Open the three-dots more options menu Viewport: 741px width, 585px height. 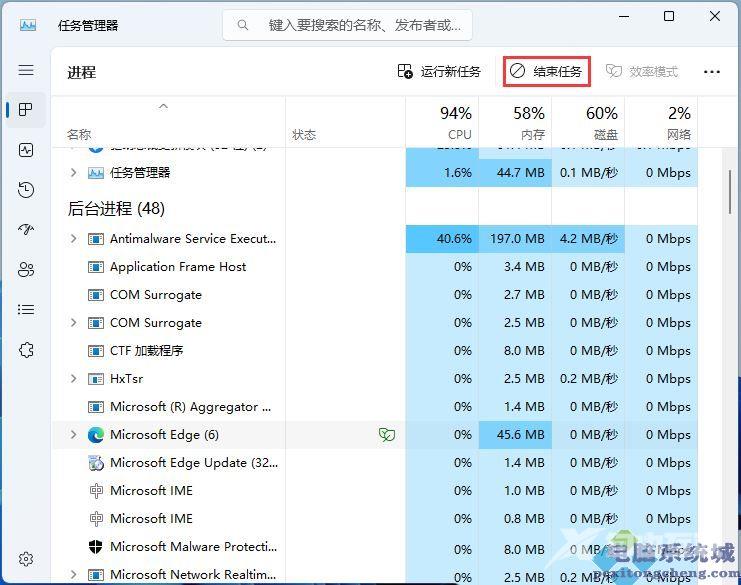point(712,72)
